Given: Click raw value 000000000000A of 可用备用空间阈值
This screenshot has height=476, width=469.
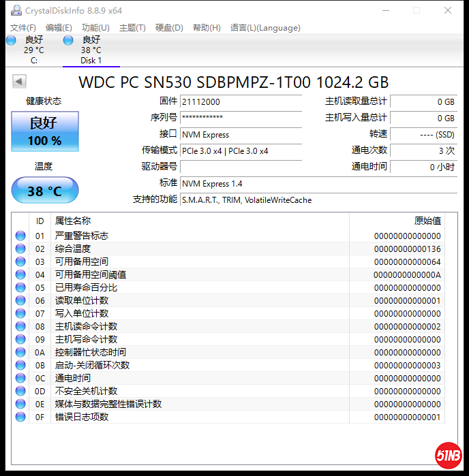Looking at the screenshot, I should [407, 274].
